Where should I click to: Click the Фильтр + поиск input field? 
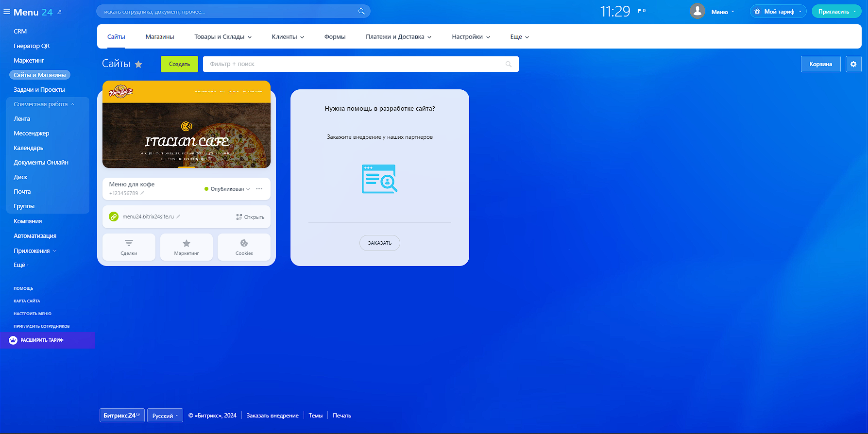tap(355, 64)
